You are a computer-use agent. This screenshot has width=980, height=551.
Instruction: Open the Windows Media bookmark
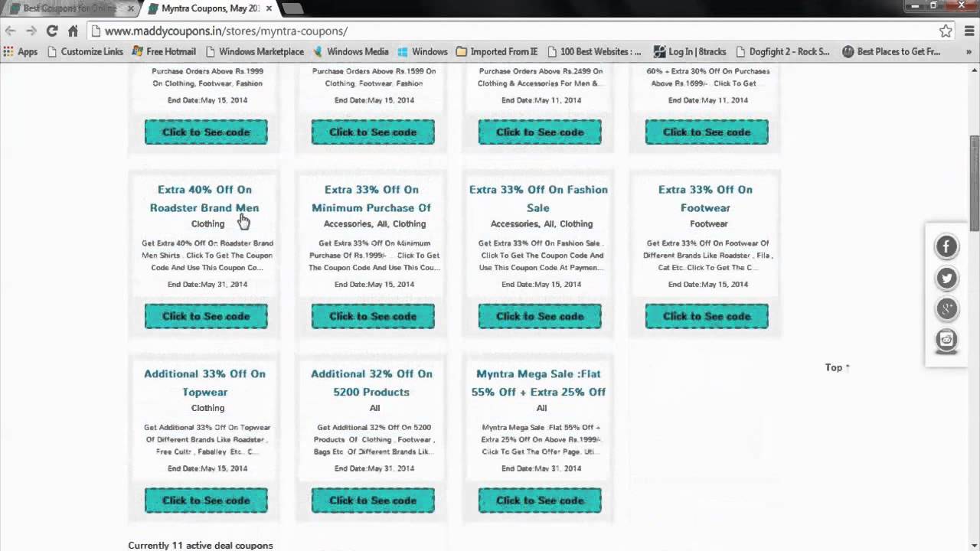pyautogui.click(x=351, y=51)
